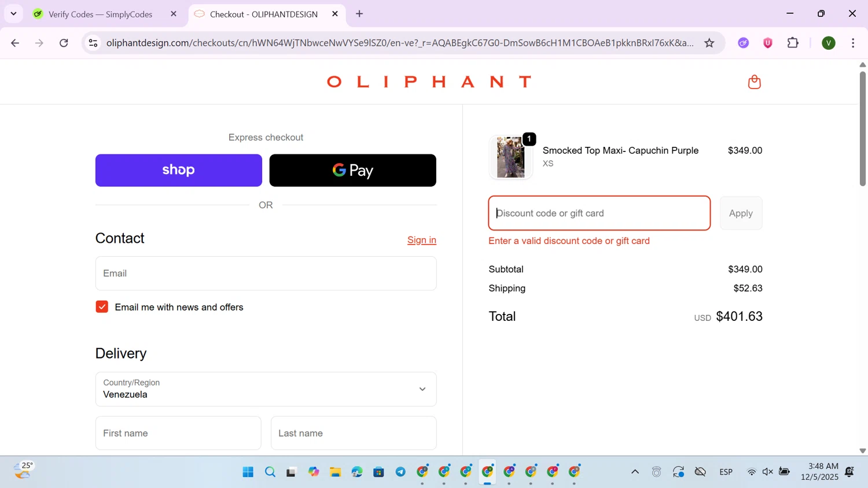Viewport: 868px width, 488px height.
Task: Open the shopping bag cart icon
Action: coord(754,82)
